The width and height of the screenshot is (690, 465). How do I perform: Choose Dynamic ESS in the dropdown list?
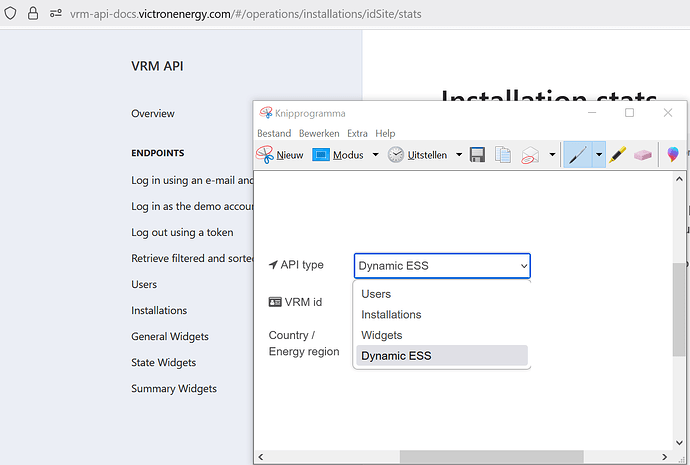(x=442, y=355)
